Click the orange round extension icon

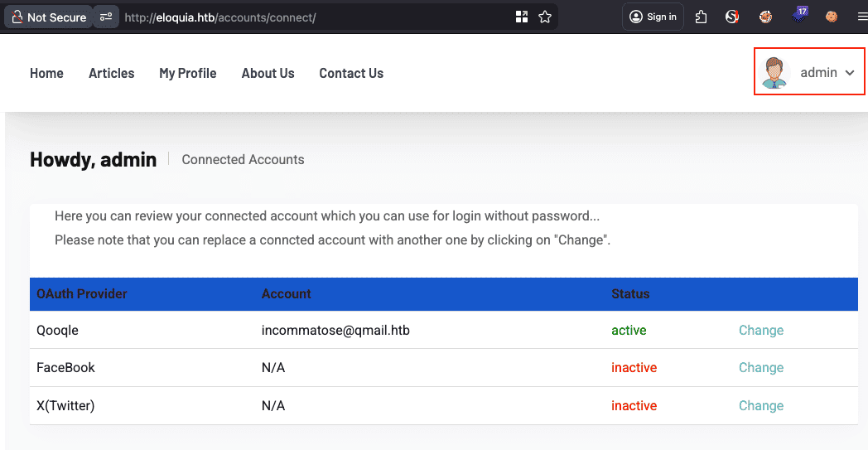pos(765,17)
